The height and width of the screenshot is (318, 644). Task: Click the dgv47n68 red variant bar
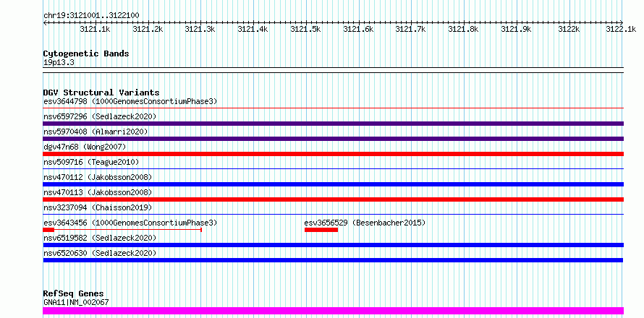333,154
